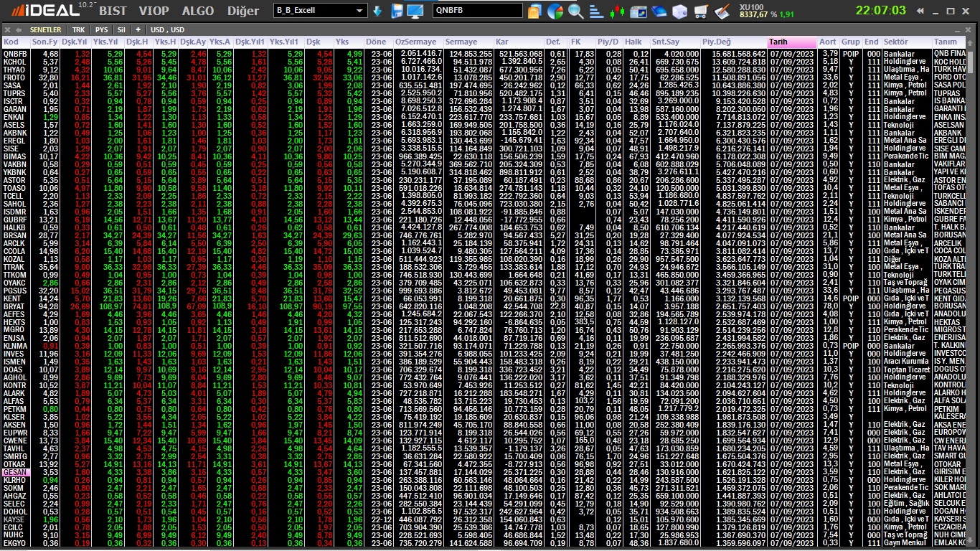
Task: Select the MGROS row code cell
Action: (x=15, y=330)
